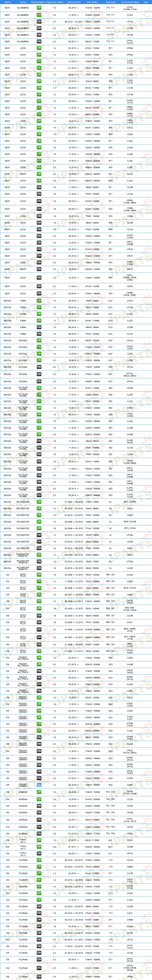Click the Marka column header

(x=8, y=2)
